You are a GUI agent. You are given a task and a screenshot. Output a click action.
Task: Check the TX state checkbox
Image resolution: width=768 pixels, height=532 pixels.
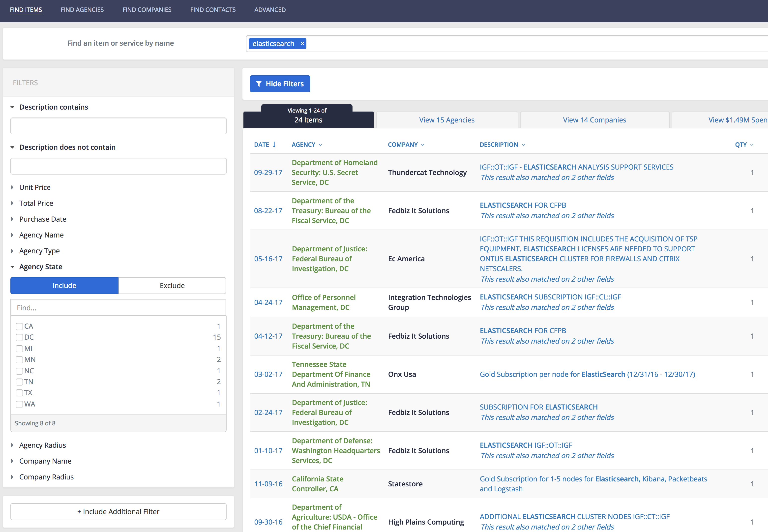pyautogui.click(x=19, y=393)
